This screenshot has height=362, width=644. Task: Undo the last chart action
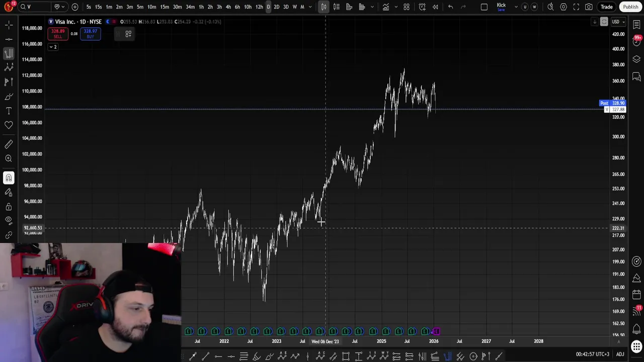[x=450, y=7]
